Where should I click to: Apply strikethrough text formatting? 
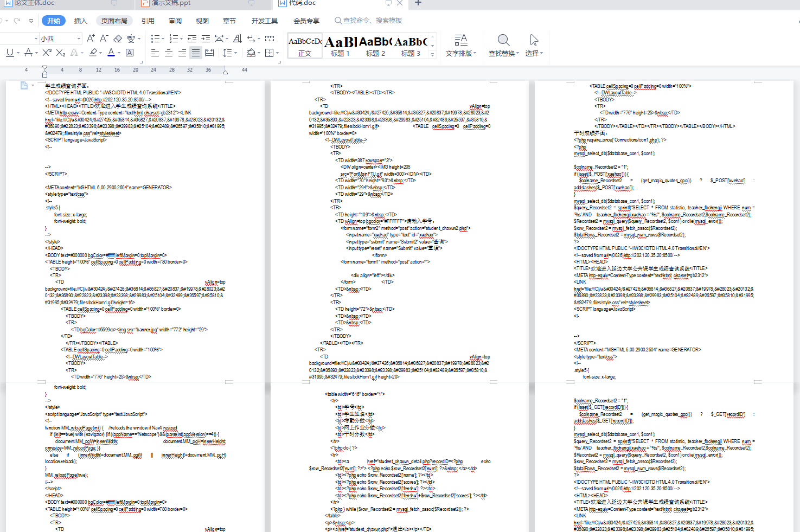click(29, 53)
